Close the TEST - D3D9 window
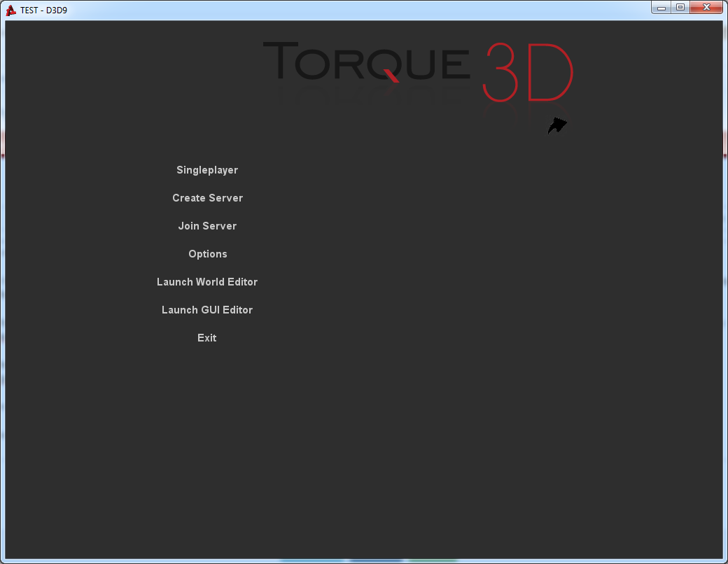Screen dimensions: 728x564 tap(706, 8)
